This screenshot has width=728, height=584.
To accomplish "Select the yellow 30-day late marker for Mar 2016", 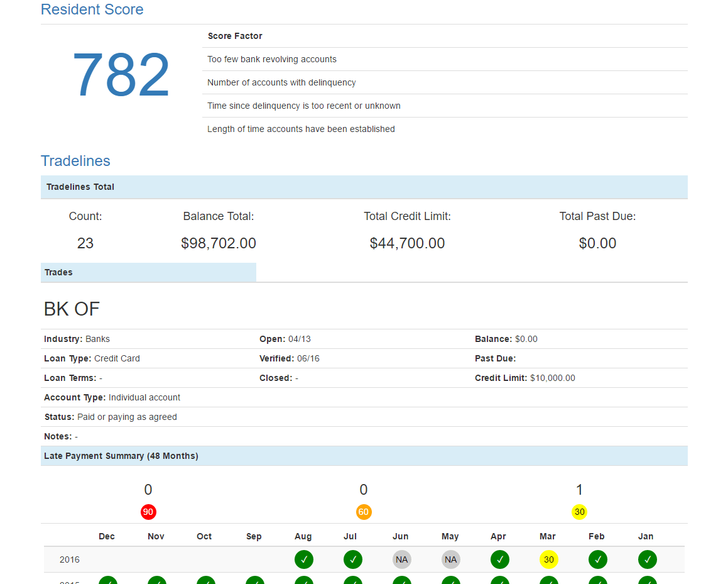I will (548, 559).
